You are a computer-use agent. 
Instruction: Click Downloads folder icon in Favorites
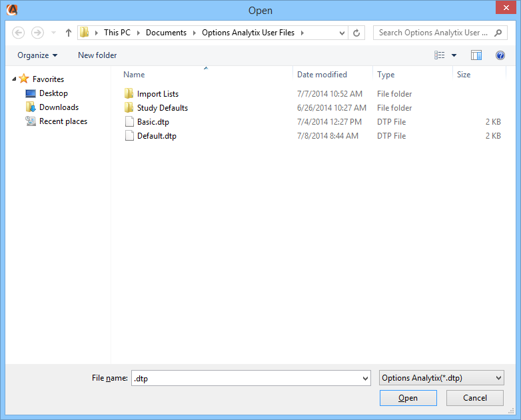pyautogui.click(x=31, y=107)
